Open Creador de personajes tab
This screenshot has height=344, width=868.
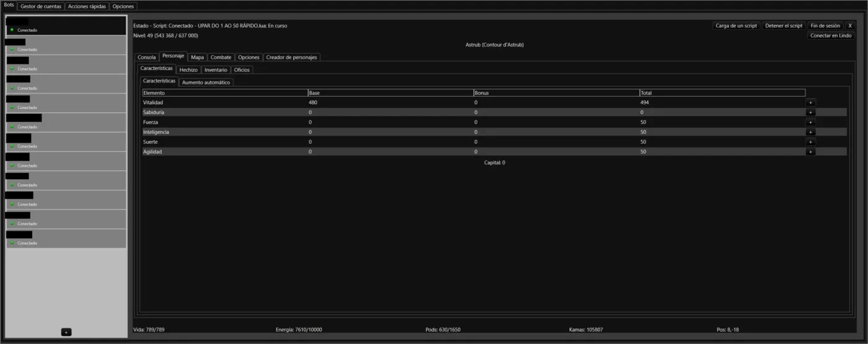point(291,57)
